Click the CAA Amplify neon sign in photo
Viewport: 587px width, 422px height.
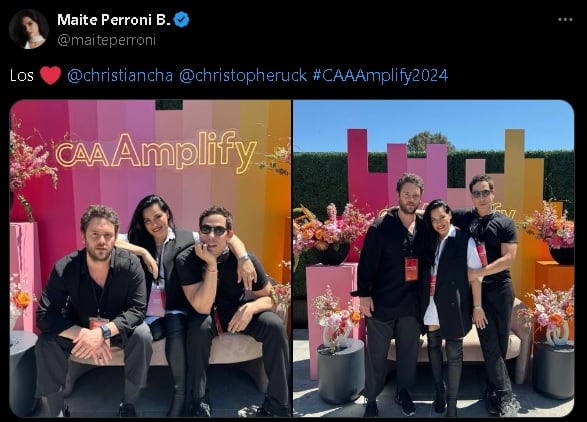(156, 151)
